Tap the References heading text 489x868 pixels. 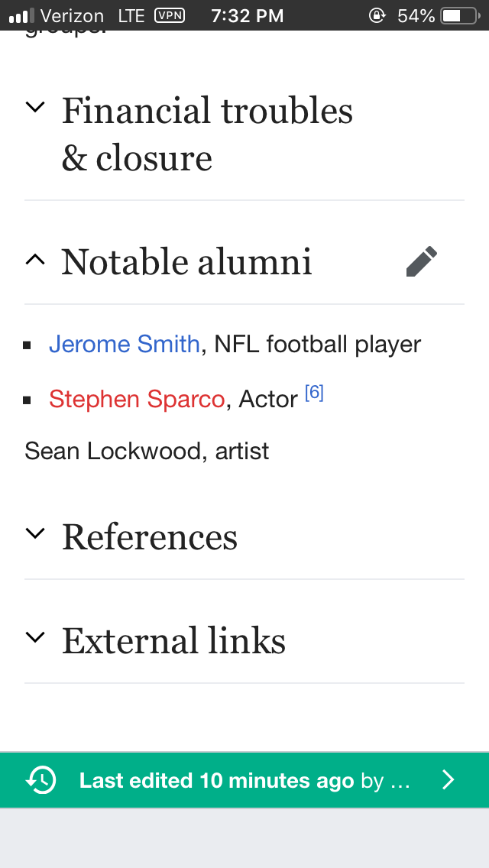[150, 536]
